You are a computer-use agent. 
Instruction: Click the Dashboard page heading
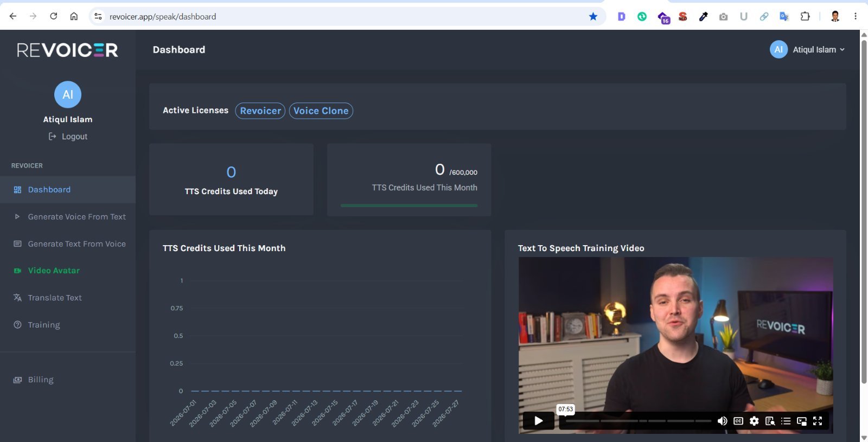point(179,49)
